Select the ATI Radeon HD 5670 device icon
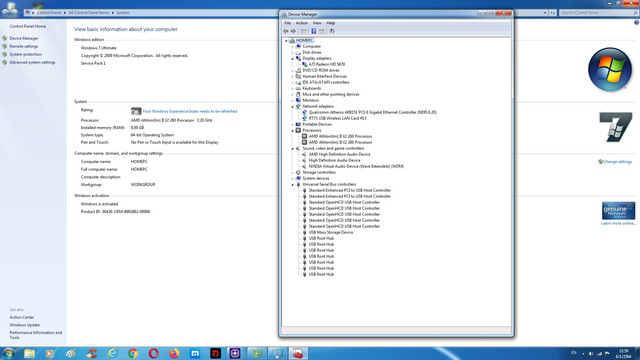This screenshot has width=640, height=360. [x=304, y=64]
